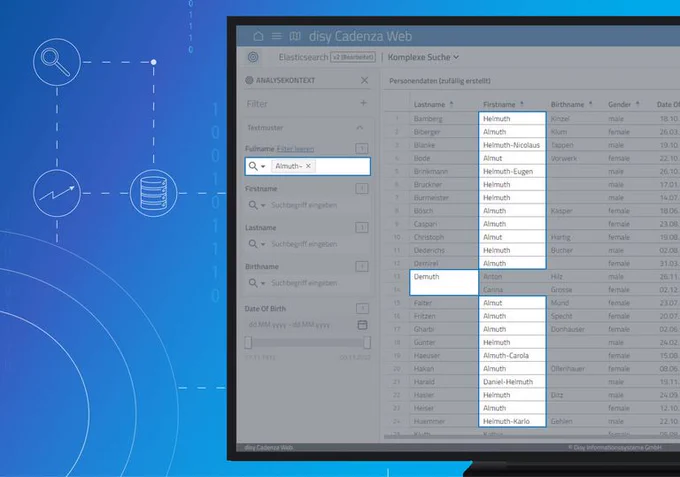The image size is (680, 477).
Task: Click the Disy Informationssysteme GmbH footer text
Action: click(614, 447)
